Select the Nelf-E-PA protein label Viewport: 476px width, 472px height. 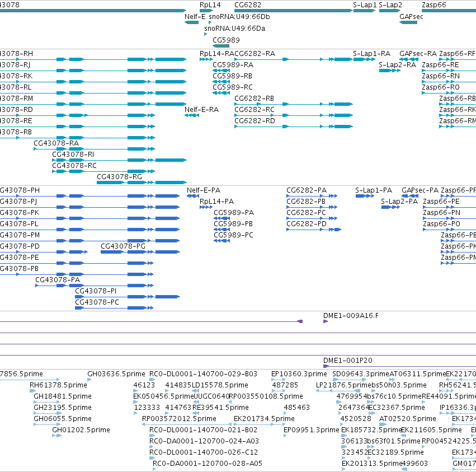tap(204, 190)
